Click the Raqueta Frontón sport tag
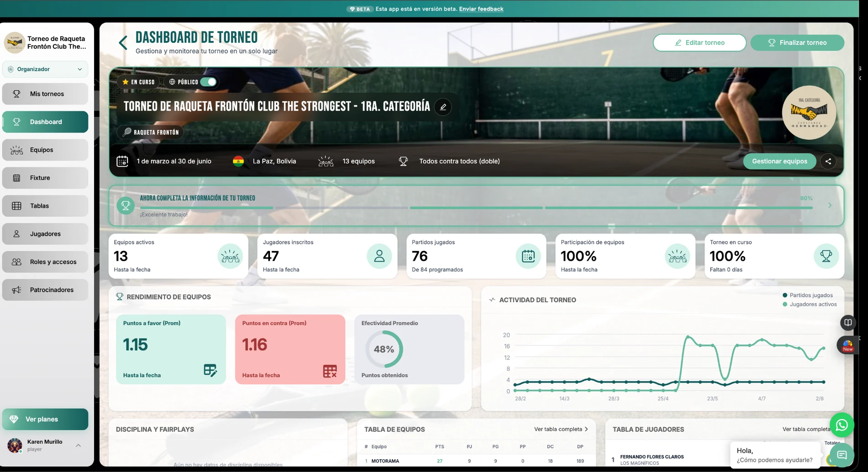Screen dimensions: 868x472 click(150, 132)
